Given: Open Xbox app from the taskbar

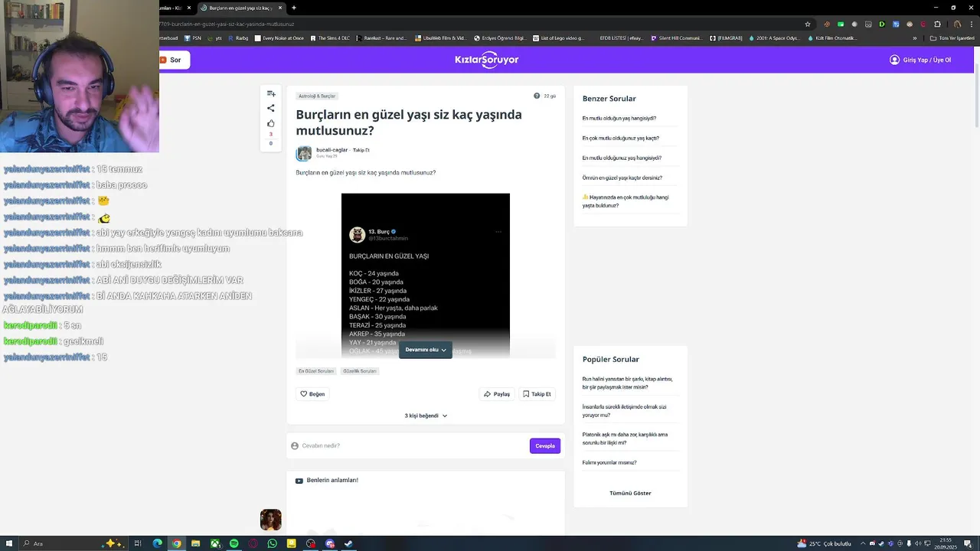Looking at the screenshot, I should pyautogui.click(x=215, y=543).
